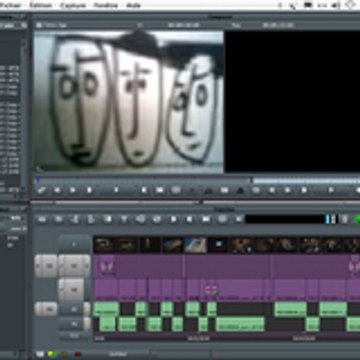This screenshot has height=360, width=360.
Task: Open the Aide menu in the menu bar
Action: (x=134, y=5)
